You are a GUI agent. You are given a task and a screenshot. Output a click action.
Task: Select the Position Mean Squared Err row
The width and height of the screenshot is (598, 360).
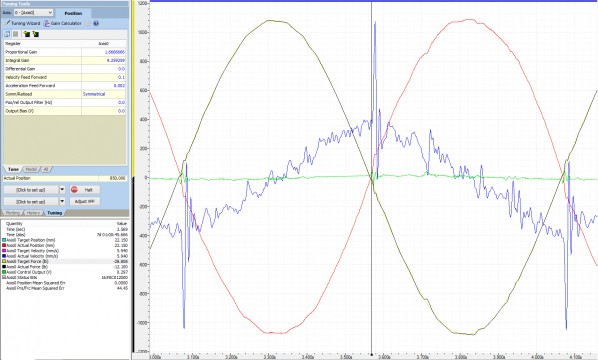point(65,283)
